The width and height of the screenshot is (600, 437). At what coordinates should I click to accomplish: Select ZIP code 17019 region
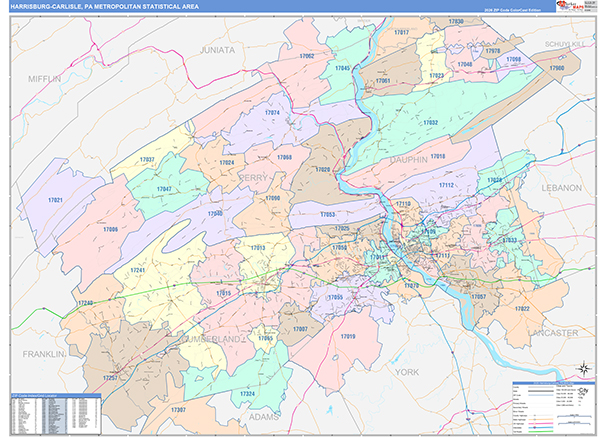[x=347, y=337]
